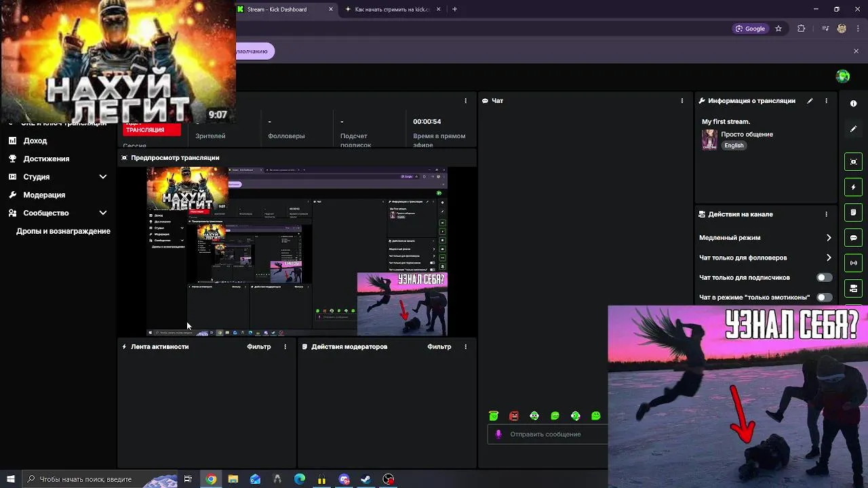
Task: Open Действия модераторов three-dot menu
Action: click(x=465, y=346)
